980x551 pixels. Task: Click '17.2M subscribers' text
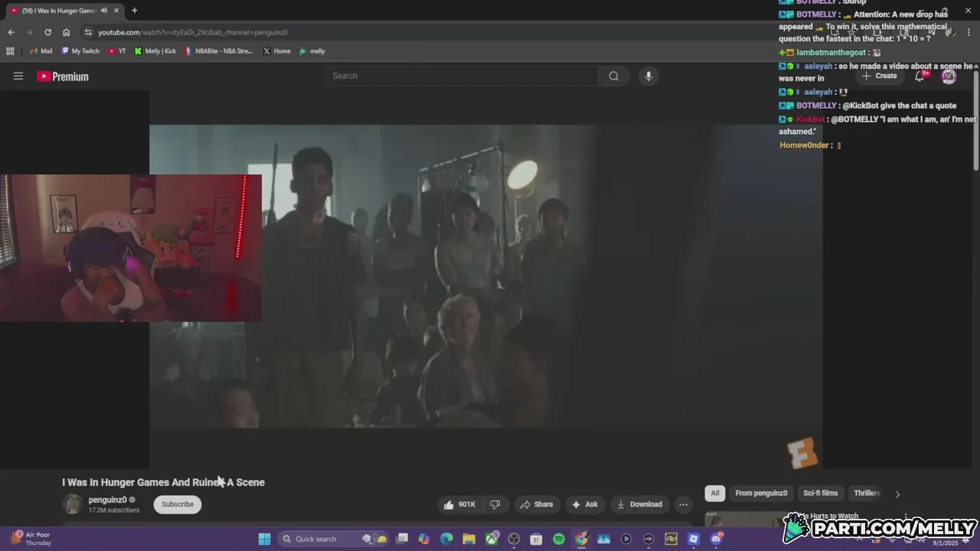pyautogui.click(x=114, y=510)
